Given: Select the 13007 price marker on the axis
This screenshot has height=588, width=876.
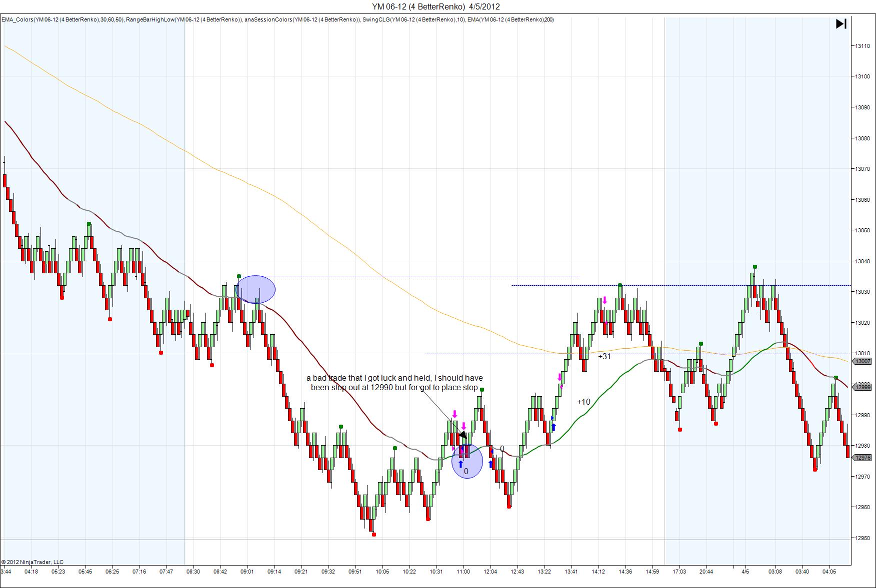Looking at the screenshot, I should click(862, 361).
